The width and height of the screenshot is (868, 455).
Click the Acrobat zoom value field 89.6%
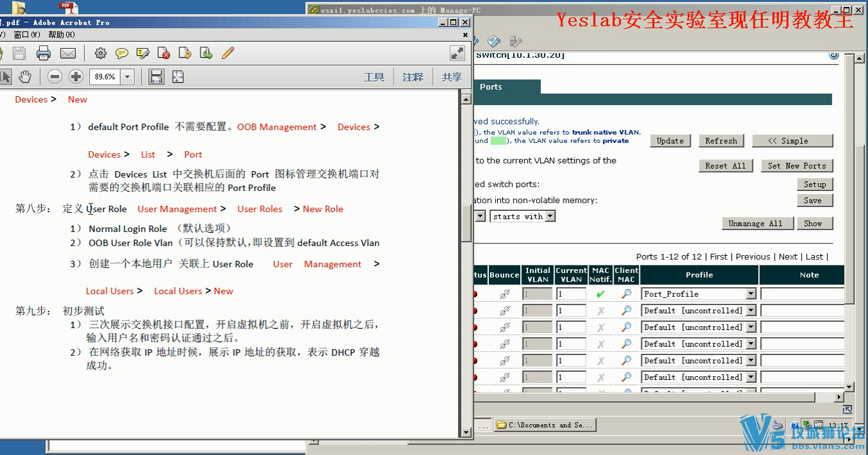pyautogui.click(x=105, y=77)
